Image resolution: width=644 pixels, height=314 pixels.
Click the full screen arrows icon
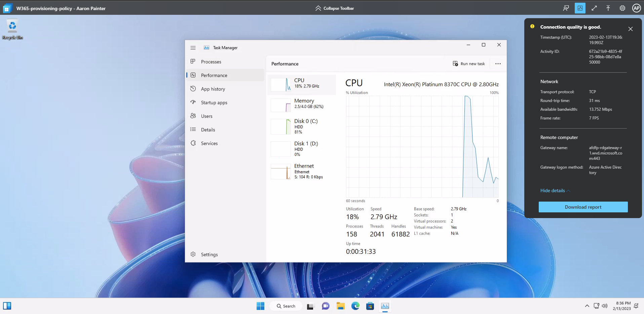[594, 8]
